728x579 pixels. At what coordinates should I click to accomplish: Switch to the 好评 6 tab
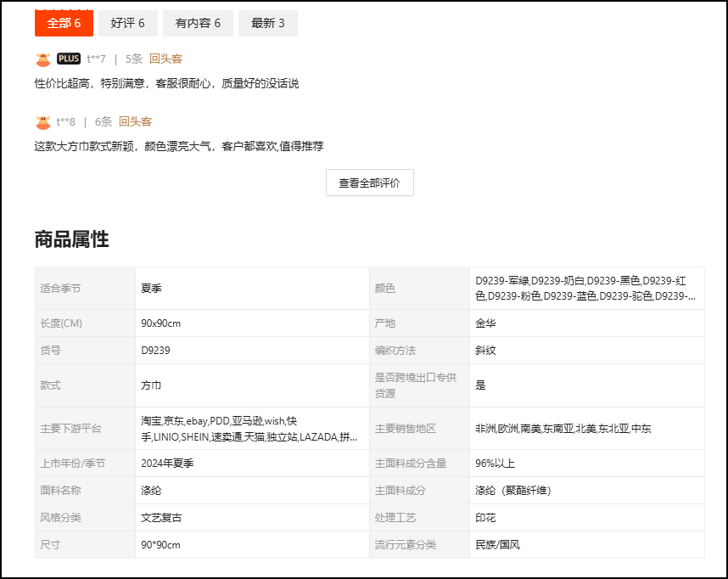(x=127, y=23)
